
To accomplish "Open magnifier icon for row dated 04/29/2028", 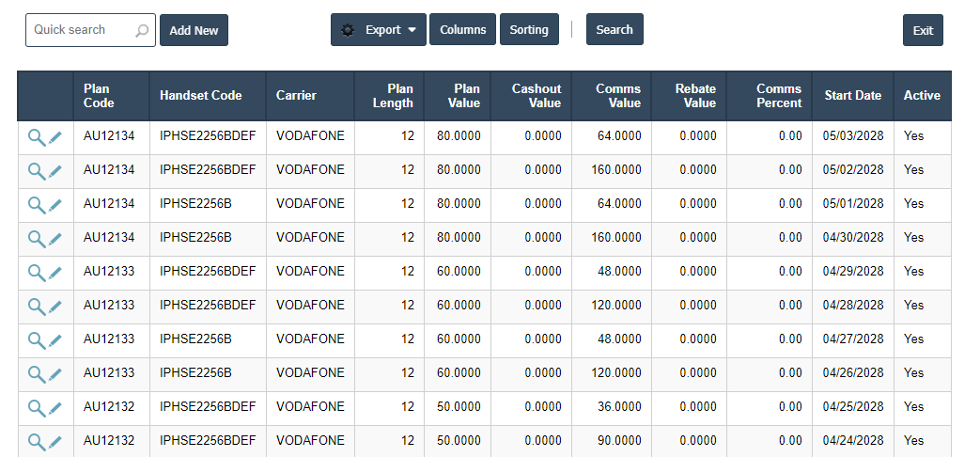I will (x=36, y=273).
